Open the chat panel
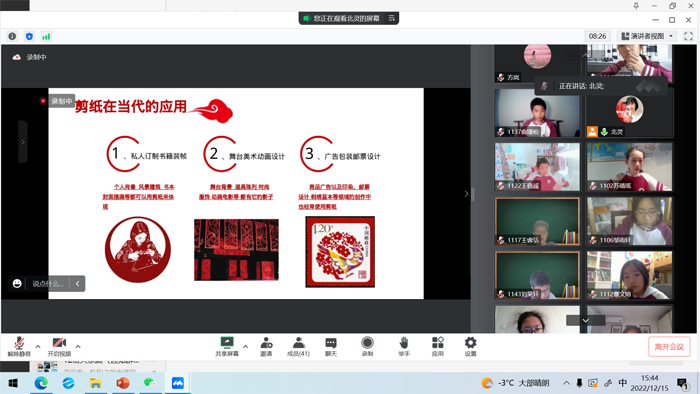Image resolution: width=700 pixels, height=394 pixels. (x=331, y=346)
